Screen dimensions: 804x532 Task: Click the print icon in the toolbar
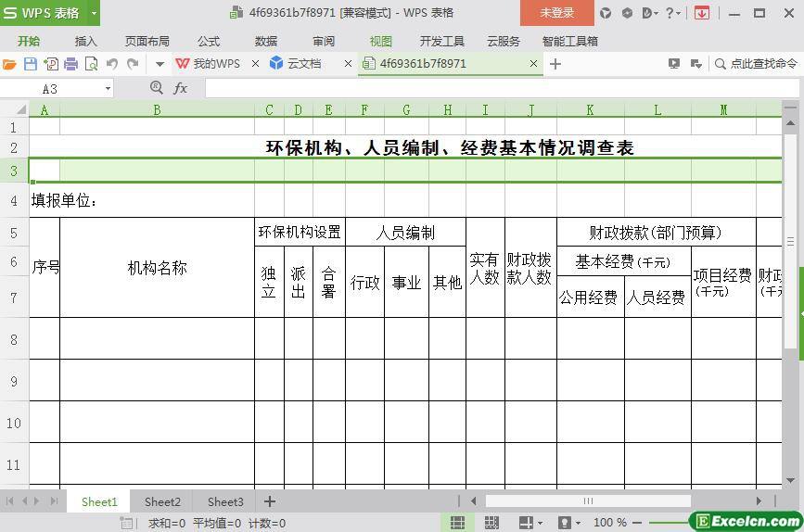pyautogui.click(x=70, y=64)
